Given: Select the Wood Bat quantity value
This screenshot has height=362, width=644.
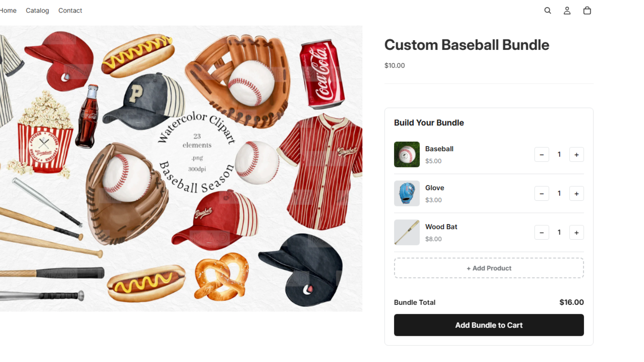Looking at the screenshot, I should (x=559, y=232).
